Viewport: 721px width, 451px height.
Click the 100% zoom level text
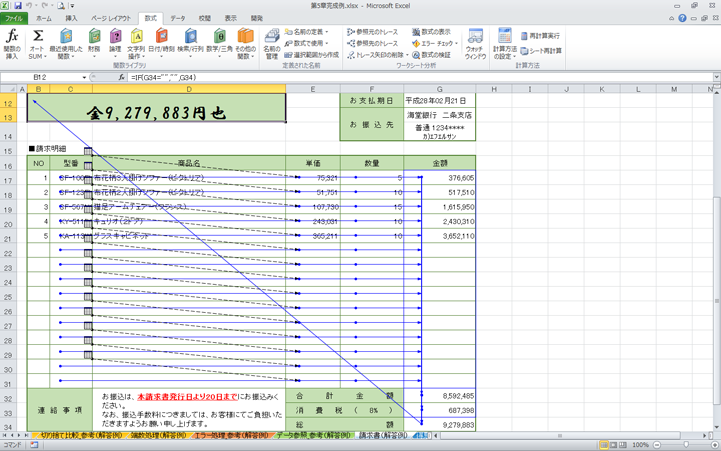tap(640, 445)
